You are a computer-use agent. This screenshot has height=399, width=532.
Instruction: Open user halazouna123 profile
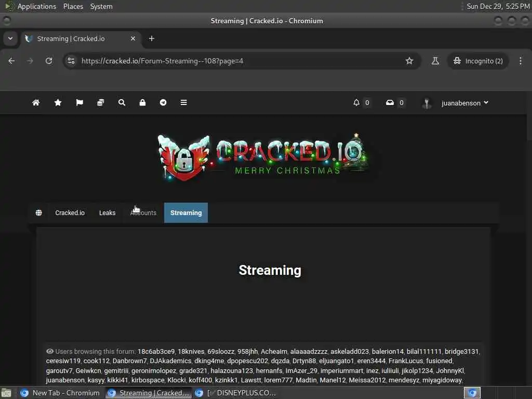[232, 370]
